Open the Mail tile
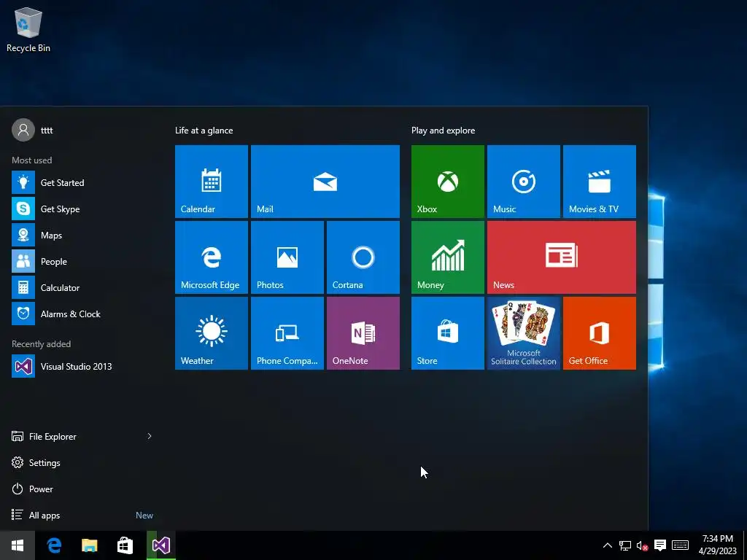The image size is (747, 560). point(325,182)
